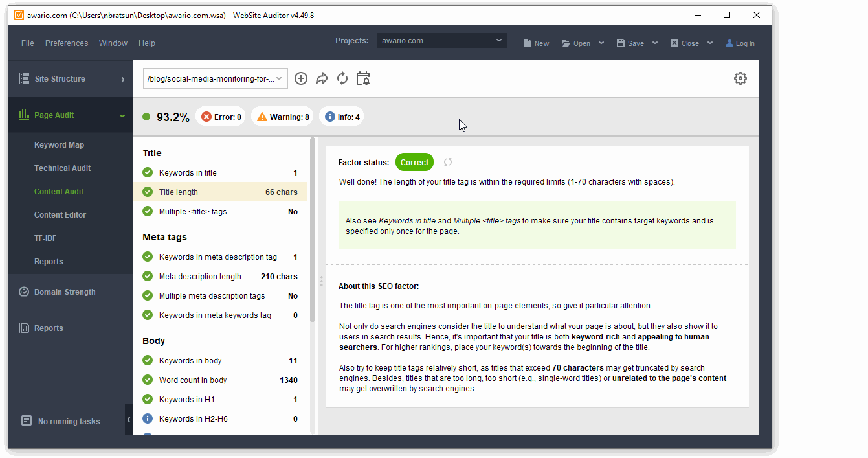Filter factors by Info: 4
Viewport: 868px width, 458px height.
pyautogui.click(x=342, y=117)
